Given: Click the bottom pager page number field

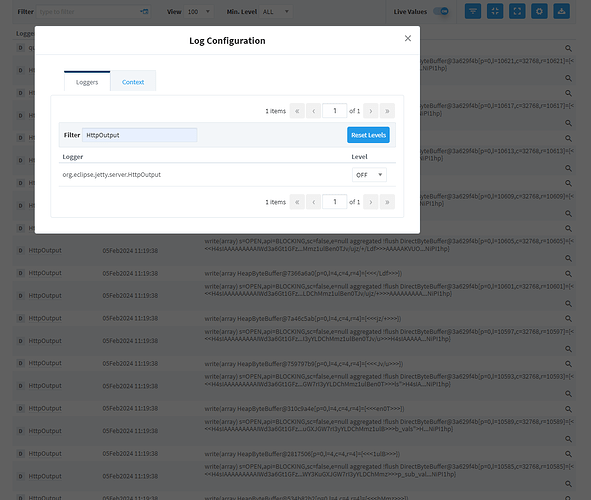Looking at the screenshot, I should (x=335, y=202).
